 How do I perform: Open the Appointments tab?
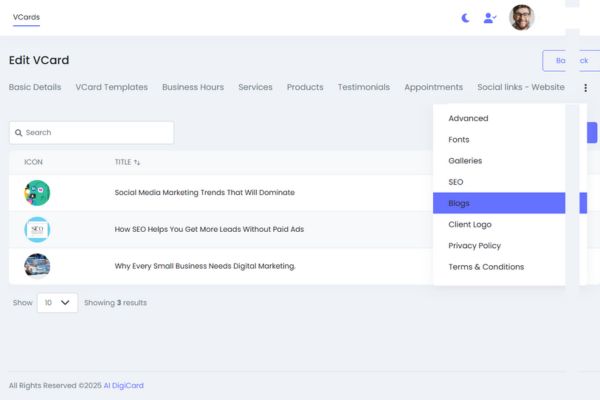coord(434,87)
